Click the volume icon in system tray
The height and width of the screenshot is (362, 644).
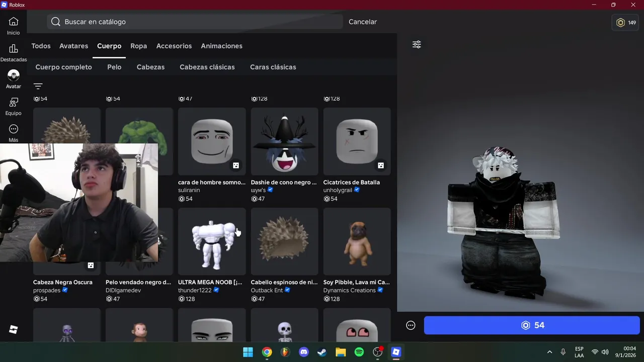pos(605,352)
